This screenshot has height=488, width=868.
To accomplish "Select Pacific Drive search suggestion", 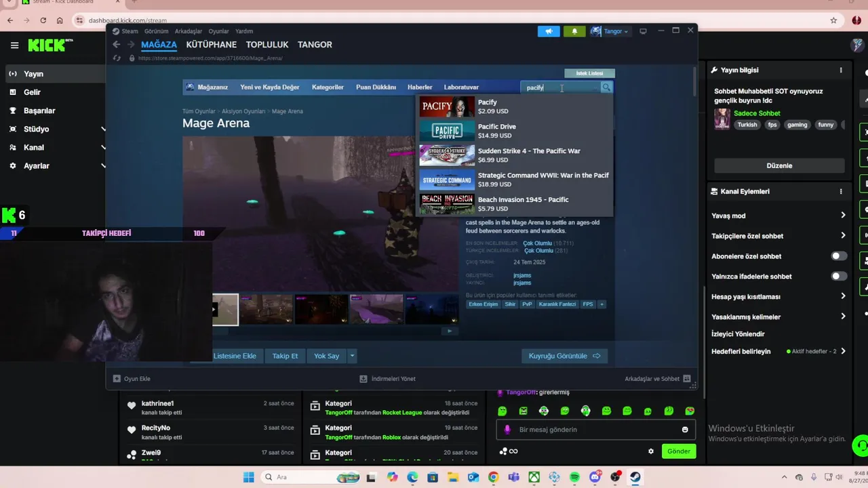I will tap(515, 131).
